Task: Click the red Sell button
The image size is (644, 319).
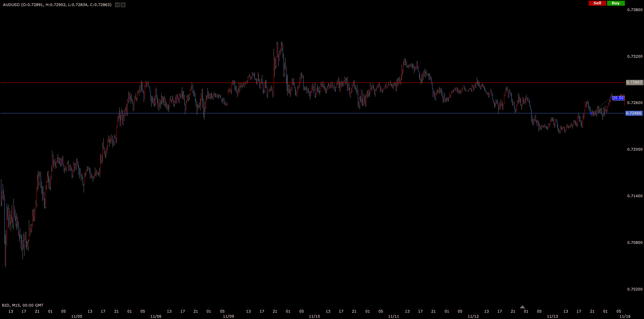Action: (597, 3)
